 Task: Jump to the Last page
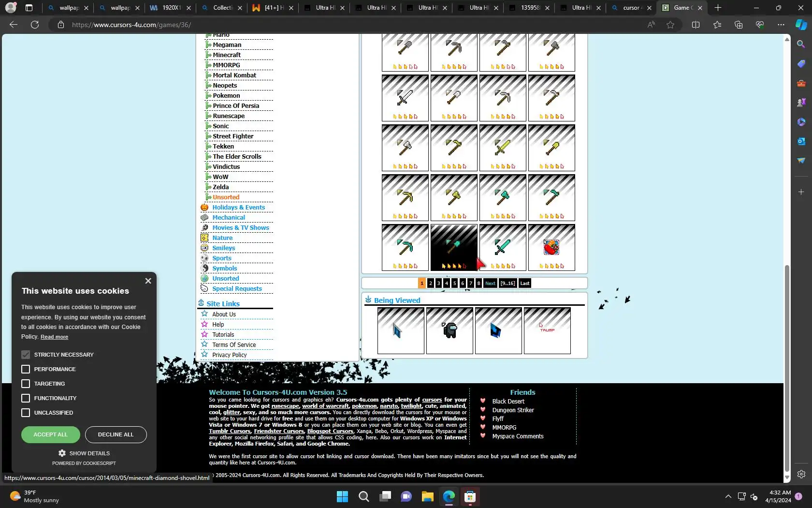coord(525,284)
